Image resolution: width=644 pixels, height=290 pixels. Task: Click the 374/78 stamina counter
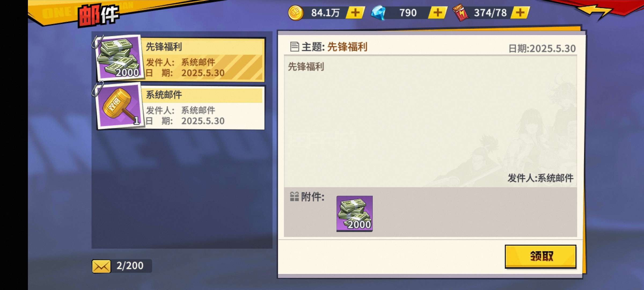coord(490,13)
